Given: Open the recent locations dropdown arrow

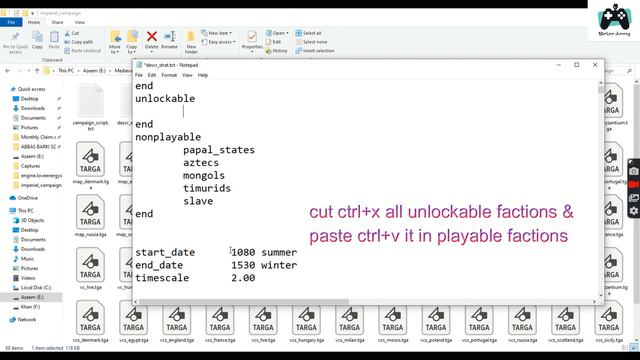Looking at the screenshot, I should (x=29, y=71).
